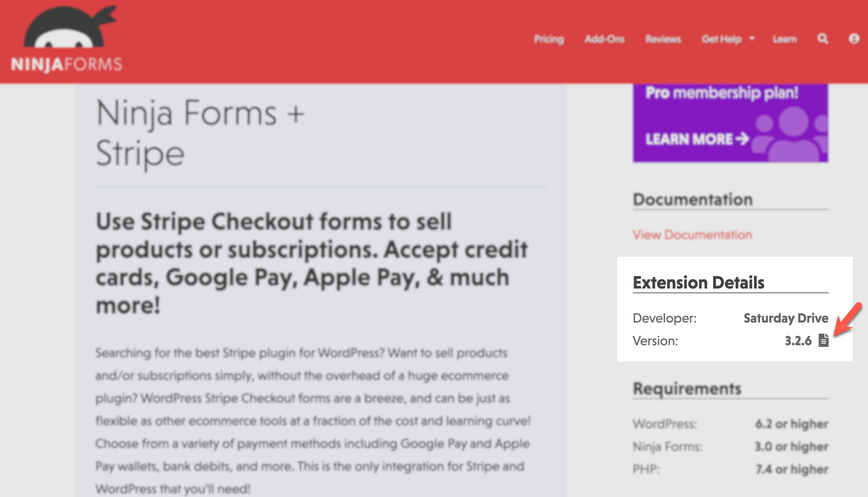The image size is (868, 497).
Task: Click the version number 3.2.6
Action: click(x=798, y=341)
